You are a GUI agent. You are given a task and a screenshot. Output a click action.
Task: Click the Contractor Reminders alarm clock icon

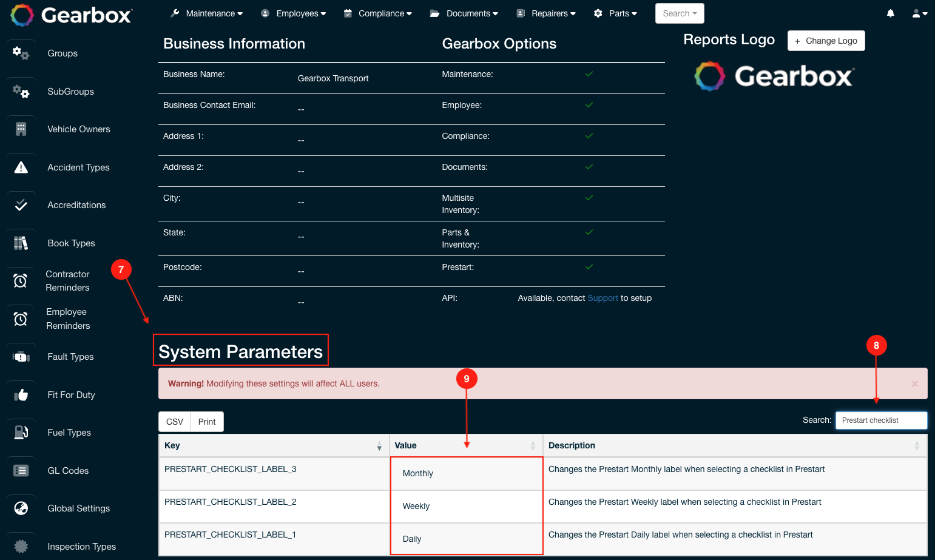[x=21, y=281]
